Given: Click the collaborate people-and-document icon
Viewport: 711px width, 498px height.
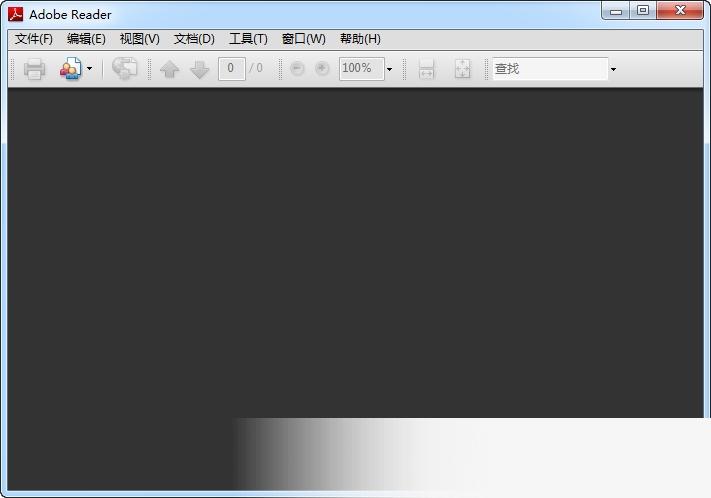Looking at the screenshot, I should (71, 68).
